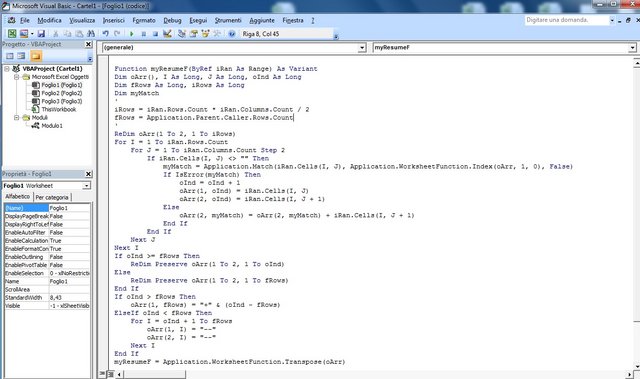Viewport: 640px width, 379px height.
Task: Open the Foglio1 Worksheet object dropdown
Action: [x=87, y=186]
